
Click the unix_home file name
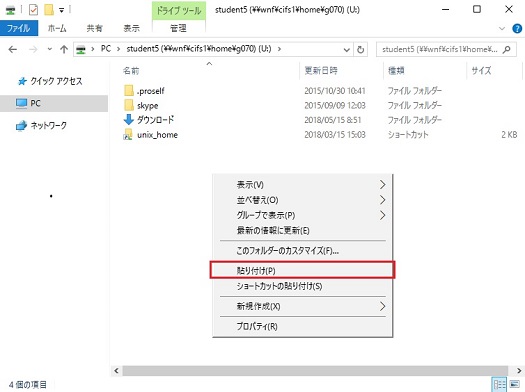coord(157,135)
